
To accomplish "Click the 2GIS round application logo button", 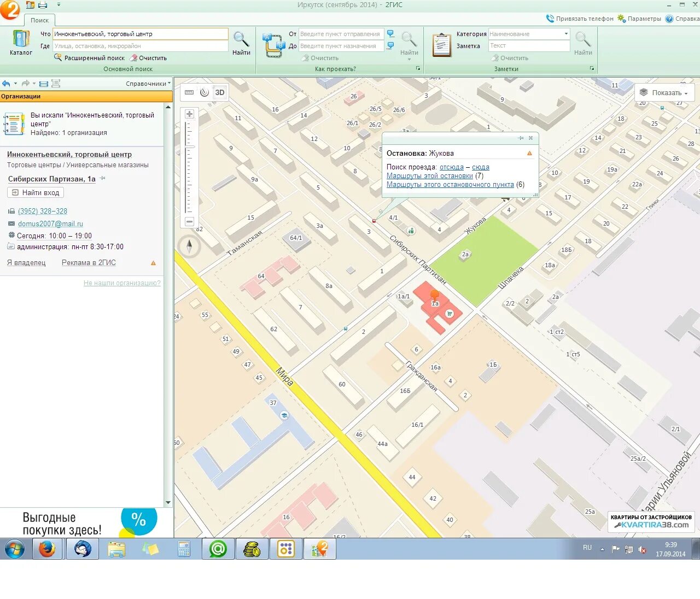I will (x=10, y=9).
